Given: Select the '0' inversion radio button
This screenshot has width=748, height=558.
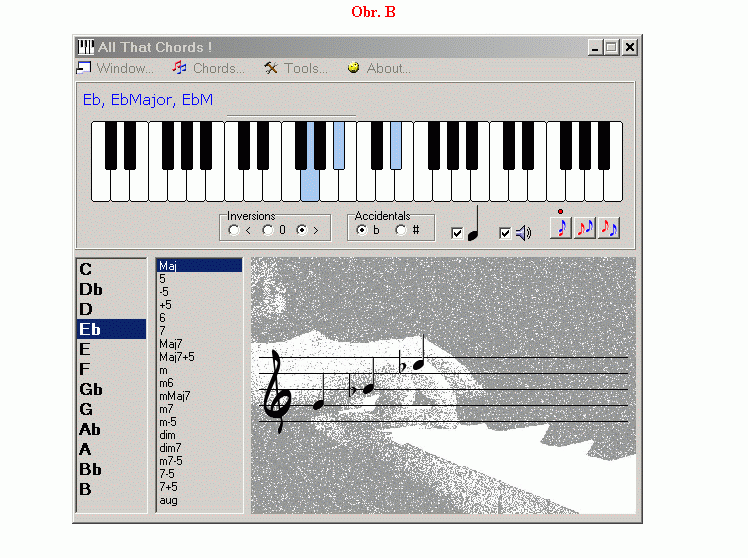Looking at the screenshot, I should pyautogui.click(x=268, y=230).
